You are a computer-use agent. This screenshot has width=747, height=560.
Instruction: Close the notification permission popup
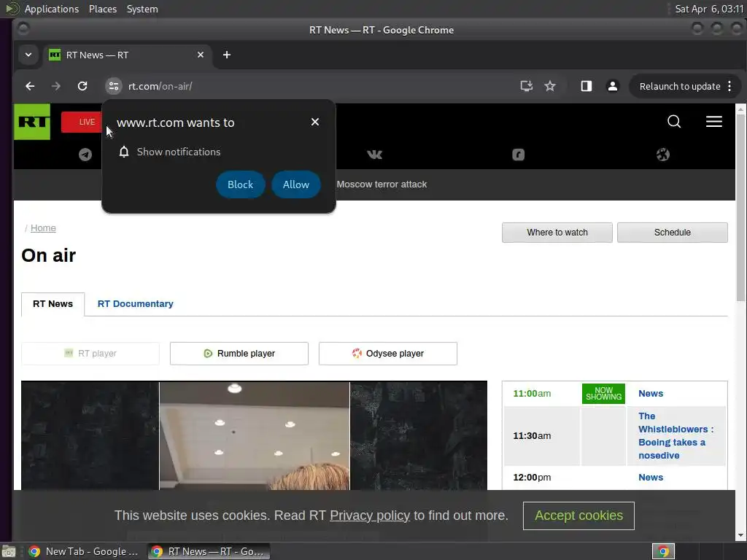point(315,122)
